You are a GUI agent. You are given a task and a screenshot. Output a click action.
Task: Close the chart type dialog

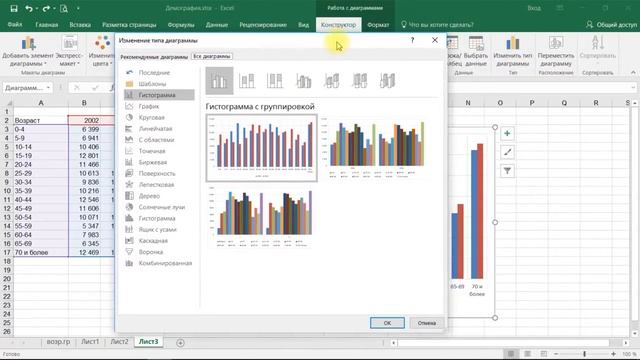click(435, 40)
